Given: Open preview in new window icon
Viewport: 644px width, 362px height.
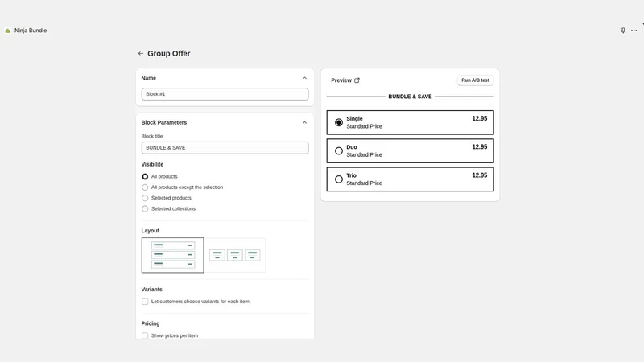Looking at the screenshot, I should [x=357, y=80].
